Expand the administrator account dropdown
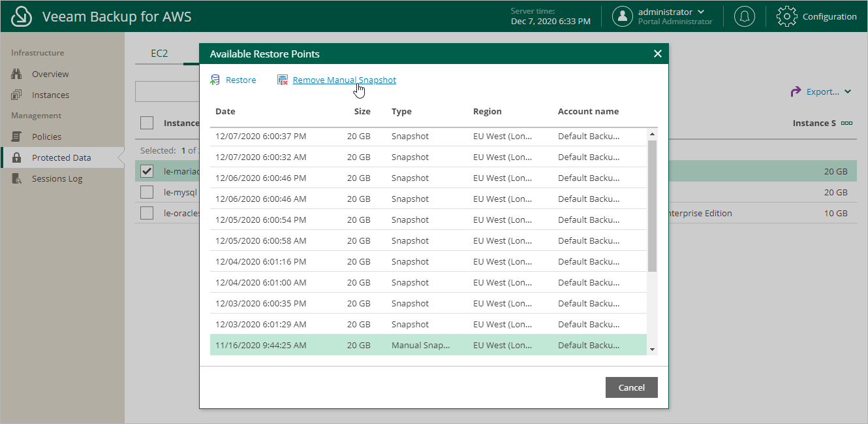868x424 pixels. click(702, 12)
